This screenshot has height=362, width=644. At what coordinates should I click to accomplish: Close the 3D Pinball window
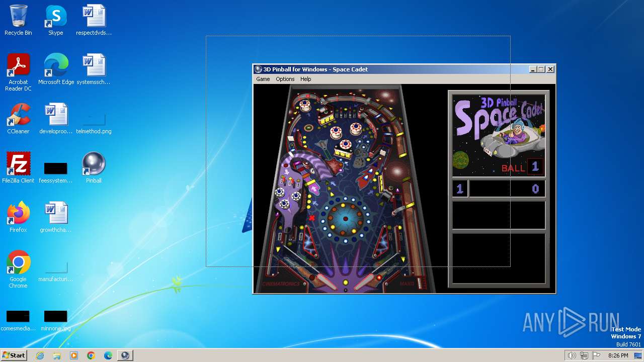click(x=550, y=69)
